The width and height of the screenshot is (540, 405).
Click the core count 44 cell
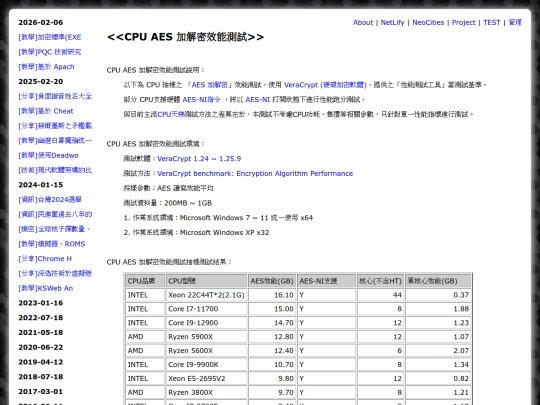pos(381,295)
